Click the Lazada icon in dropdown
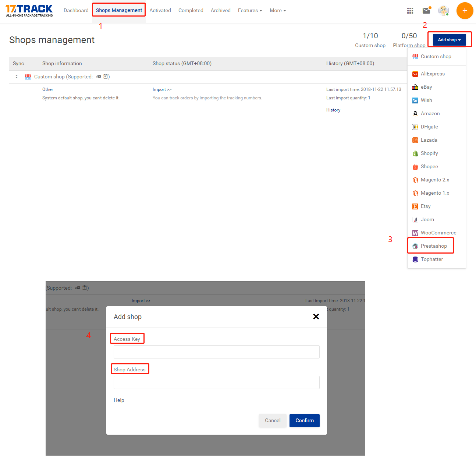This screenshot has height=463, width=476. pos(415,140)
